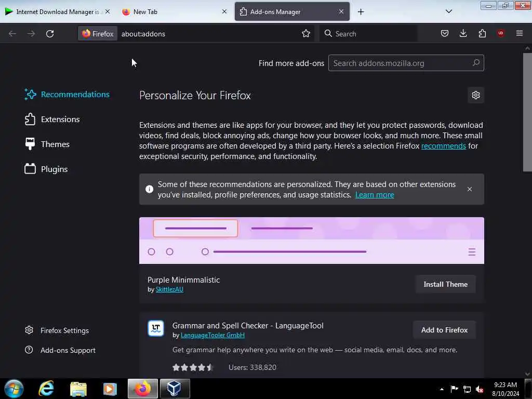Click the page vertical scrollbar thumb
The image size is (532, 399).
pos(527,112)
